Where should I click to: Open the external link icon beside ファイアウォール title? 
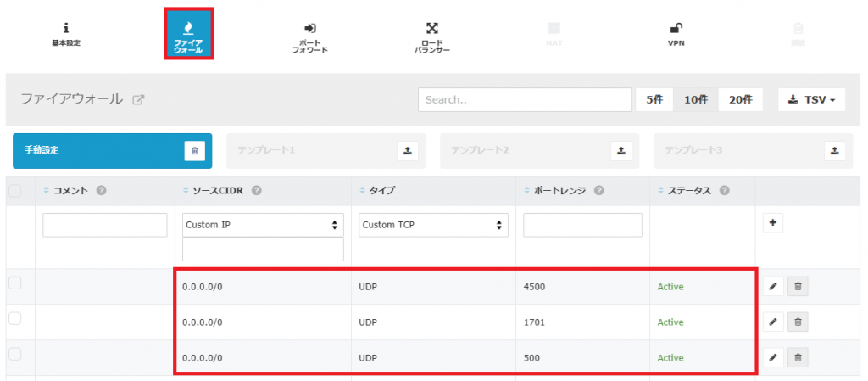click(138, 99)
